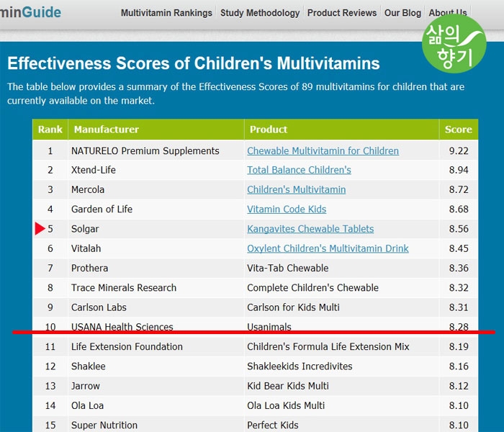Select the 8.56 score for Solgar
Viewport: 504px width, 432px height.
pos(459,228)
